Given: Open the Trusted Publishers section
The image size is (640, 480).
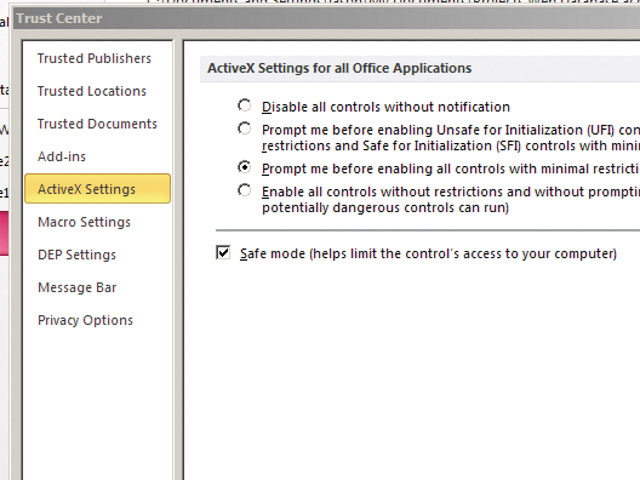Looking at the screenshot, I should pyautogui.click(x=94, y=58).
